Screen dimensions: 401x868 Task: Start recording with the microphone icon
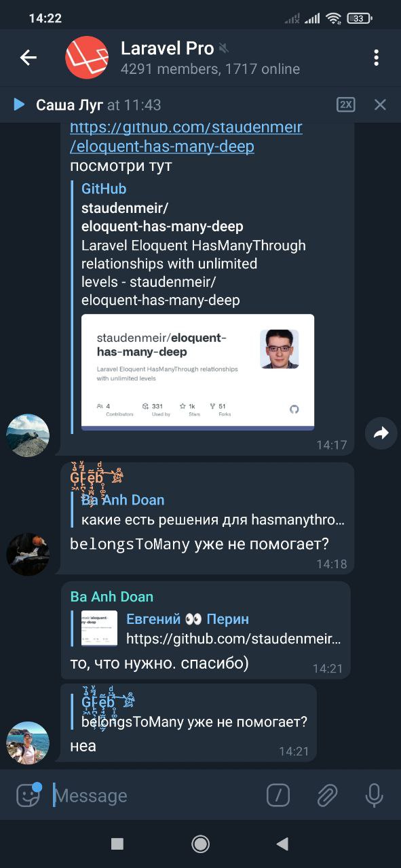tap(374, 795)
